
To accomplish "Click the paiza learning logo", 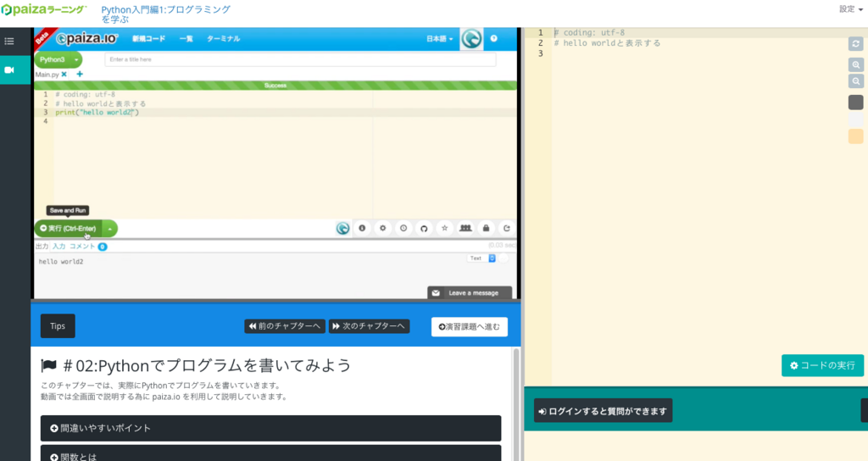I will coord(44,10).
